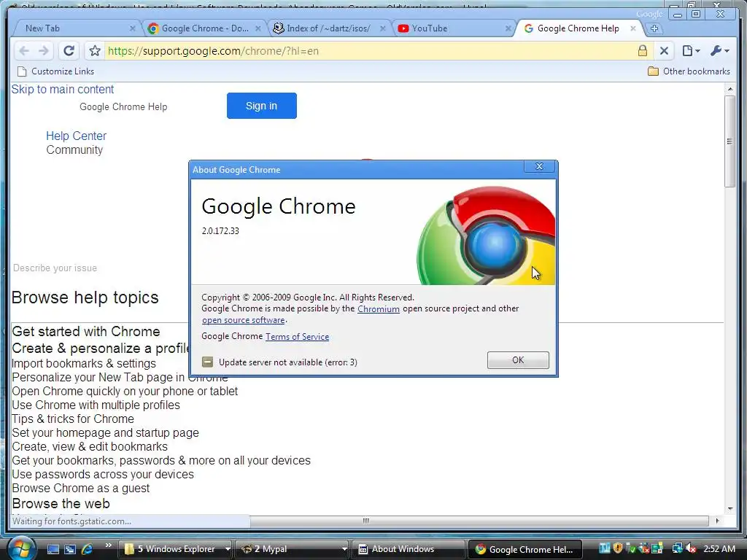The height and width of the screenshot is (560, 747).
Task: Click the Chrome logo in the About dialog
Action: coord(486,236)
